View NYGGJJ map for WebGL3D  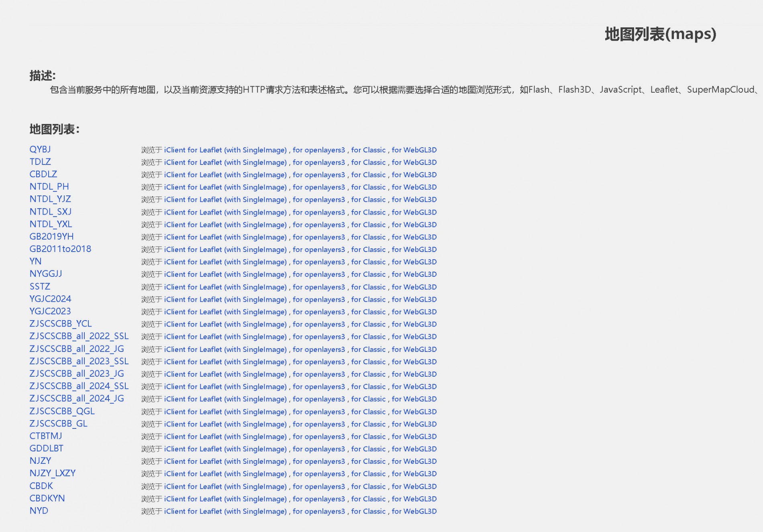tap(414, 274)
